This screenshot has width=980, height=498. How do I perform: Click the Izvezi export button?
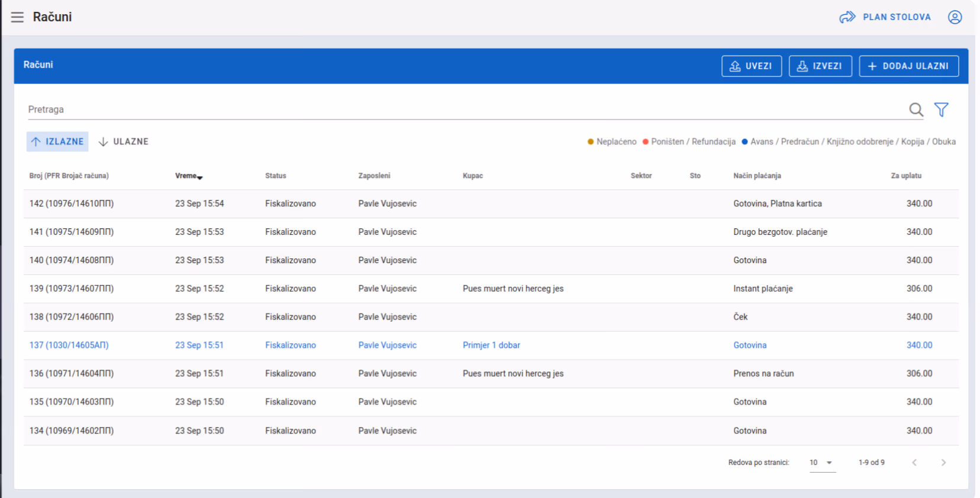820,66
